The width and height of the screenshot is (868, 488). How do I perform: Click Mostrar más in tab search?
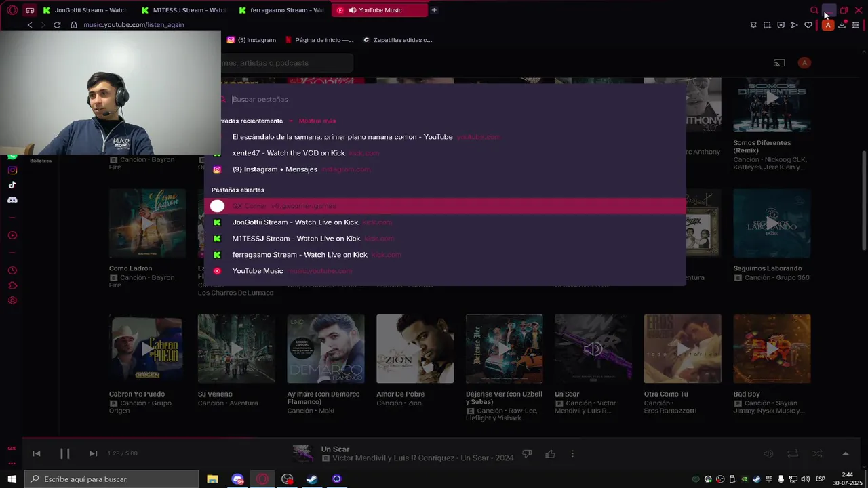click(x=317, y=121)
